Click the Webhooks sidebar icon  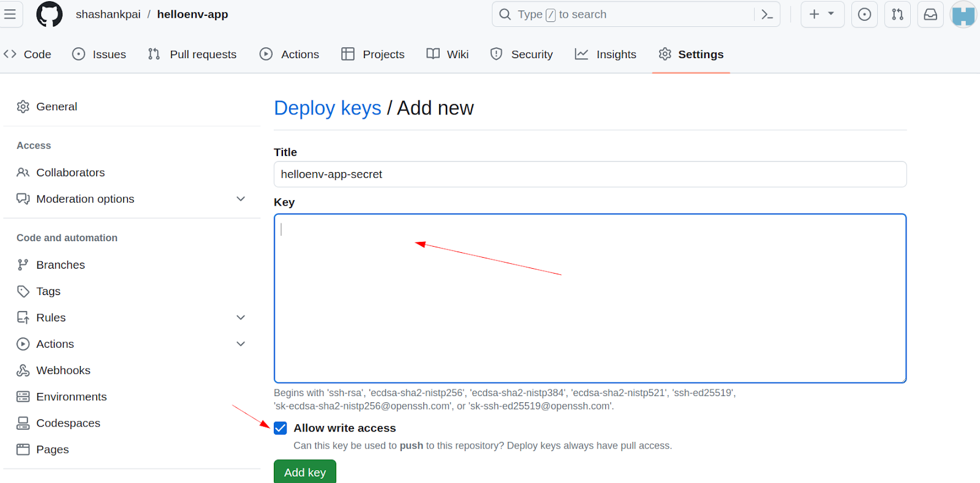(x=23, y=370)
